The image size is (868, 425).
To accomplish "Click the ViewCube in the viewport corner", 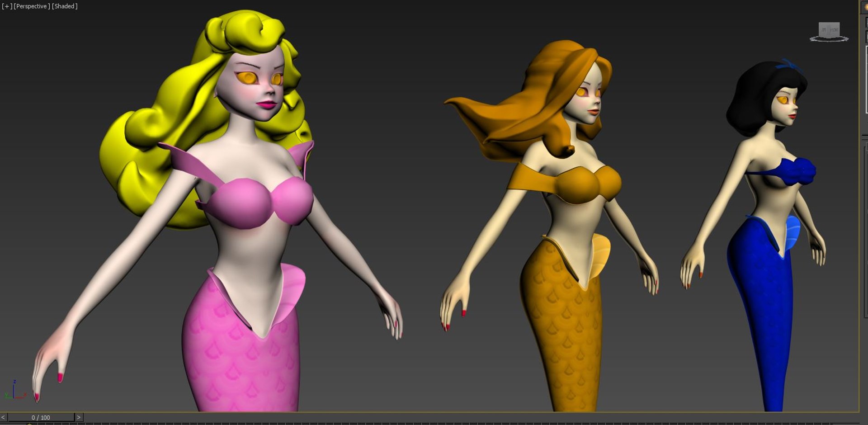I will pyautogui.click(x=829, y=32).
